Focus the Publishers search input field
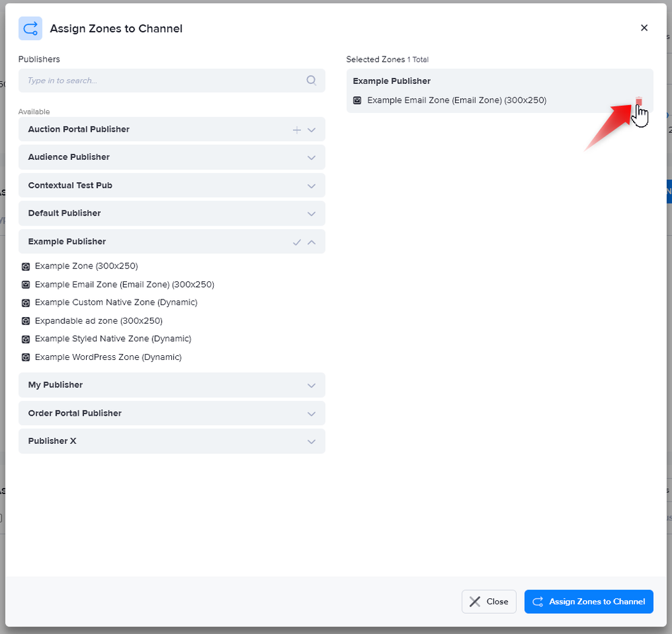The image size is (672, 634). [x=171, y=81]
